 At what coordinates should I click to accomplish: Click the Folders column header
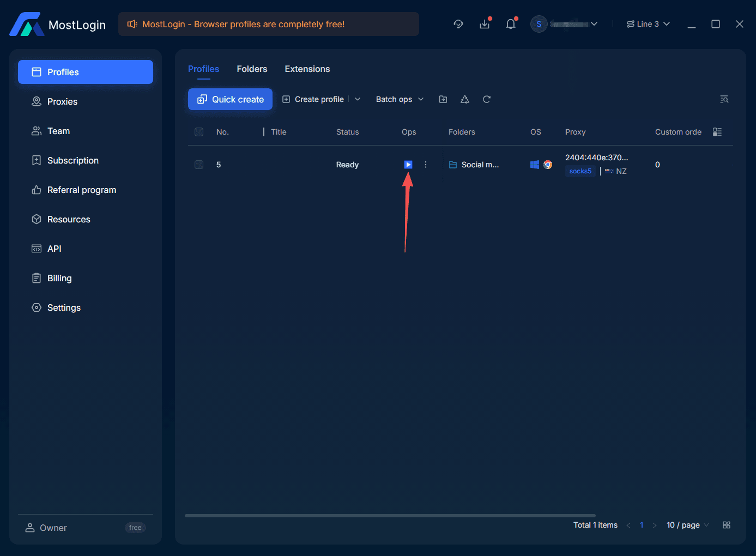(x=462, y=132)
